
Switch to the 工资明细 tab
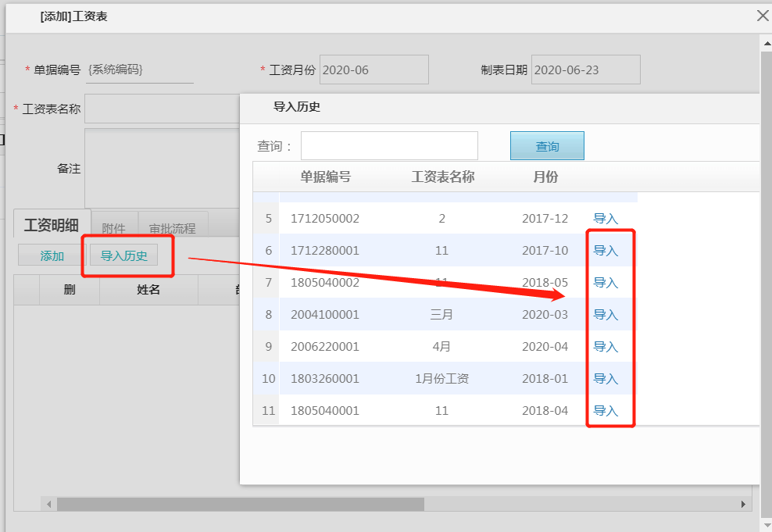tap(52, 226)
